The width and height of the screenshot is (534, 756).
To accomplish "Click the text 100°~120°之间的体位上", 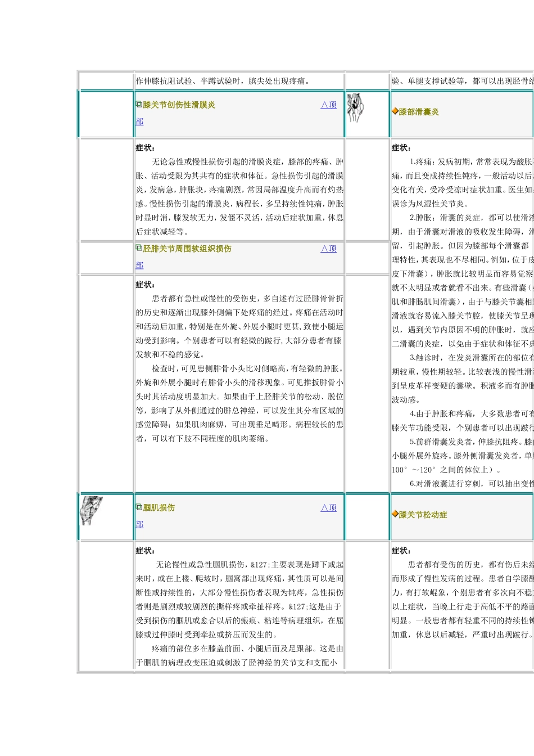I will (442, 470).
